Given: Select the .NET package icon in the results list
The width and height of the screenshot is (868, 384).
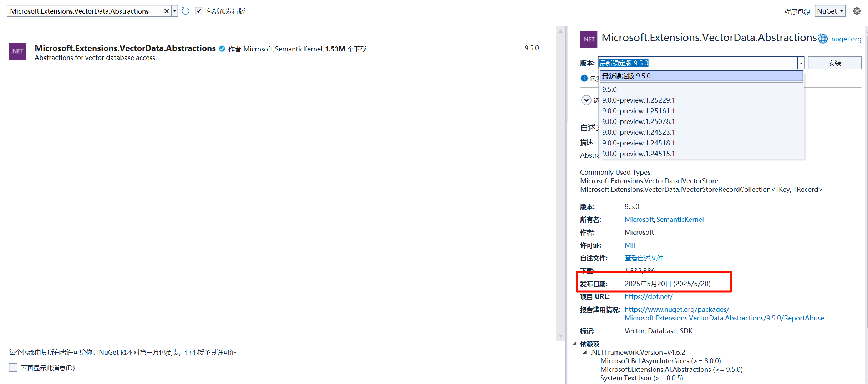Looking at the screenshot, I should pos(17,51).
